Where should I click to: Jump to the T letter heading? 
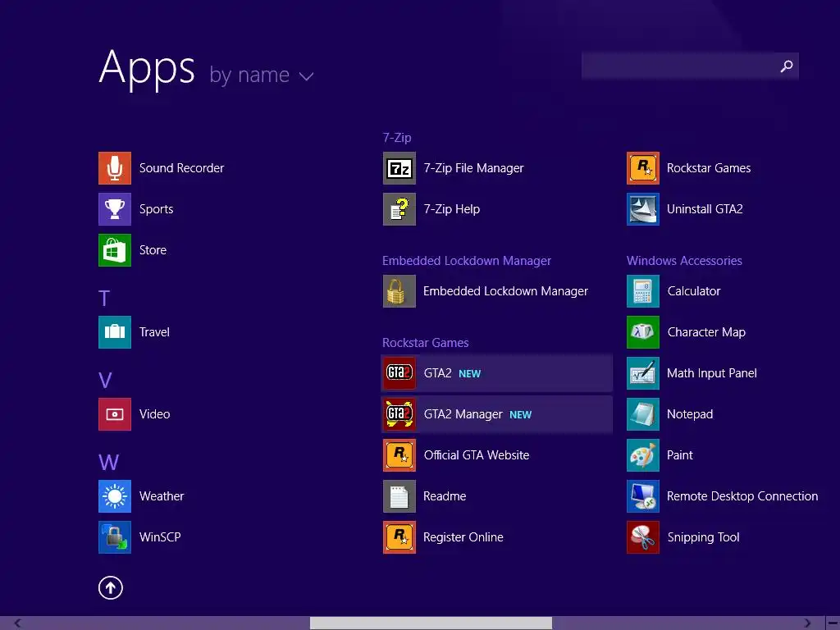tap(104, 298)
